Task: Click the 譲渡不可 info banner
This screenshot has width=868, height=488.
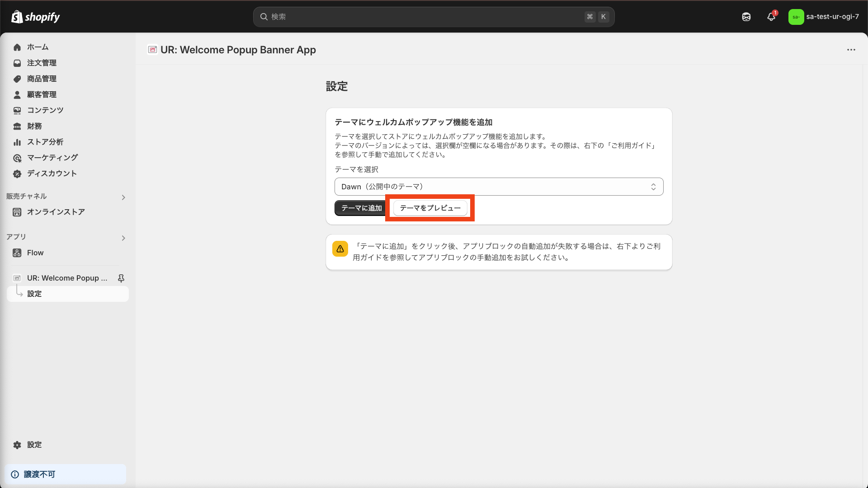Action: tap(66, 474)
